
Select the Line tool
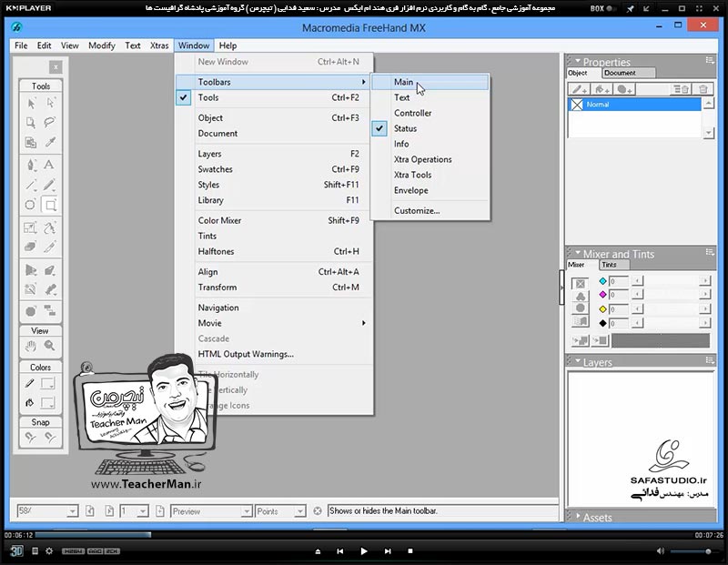click(31, 185)
